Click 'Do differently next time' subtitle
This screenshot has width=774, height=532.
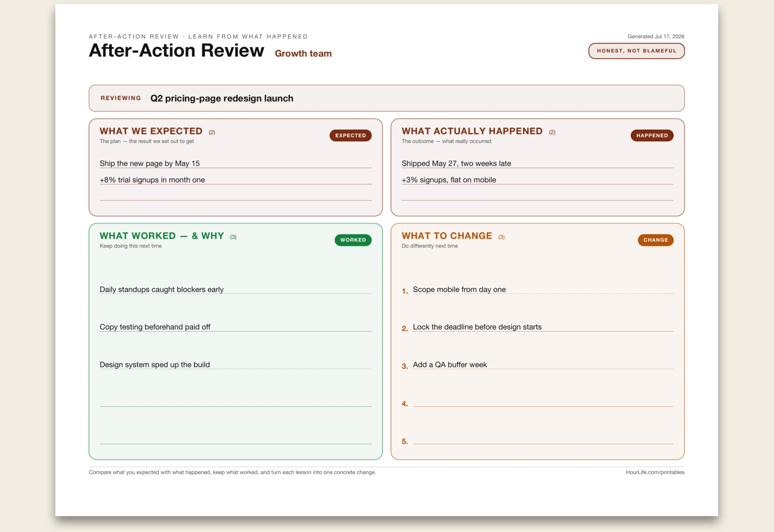coord(430,246)
